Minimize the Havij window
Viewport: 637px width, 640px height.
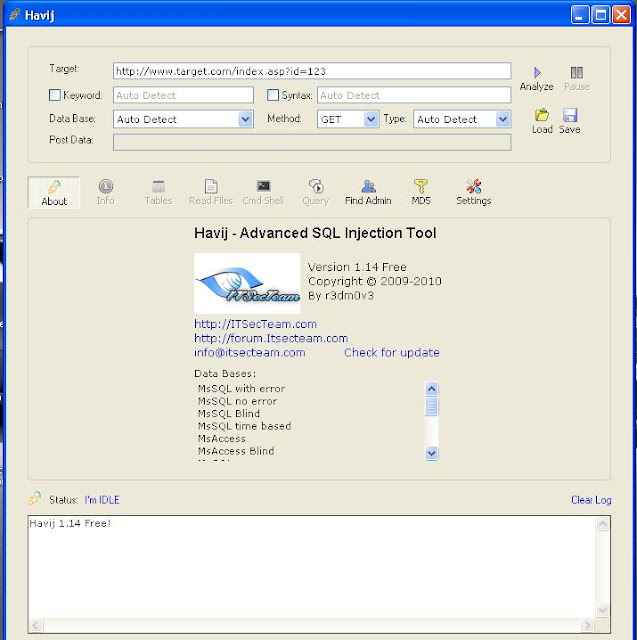pos(580,15)
